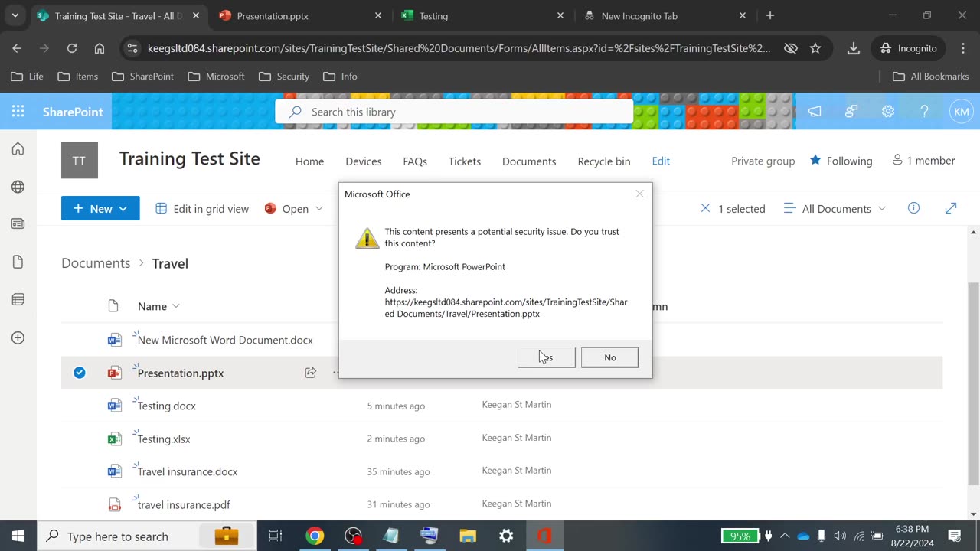
Task: Open Chrome downloads icon
Action: (853, 48)
